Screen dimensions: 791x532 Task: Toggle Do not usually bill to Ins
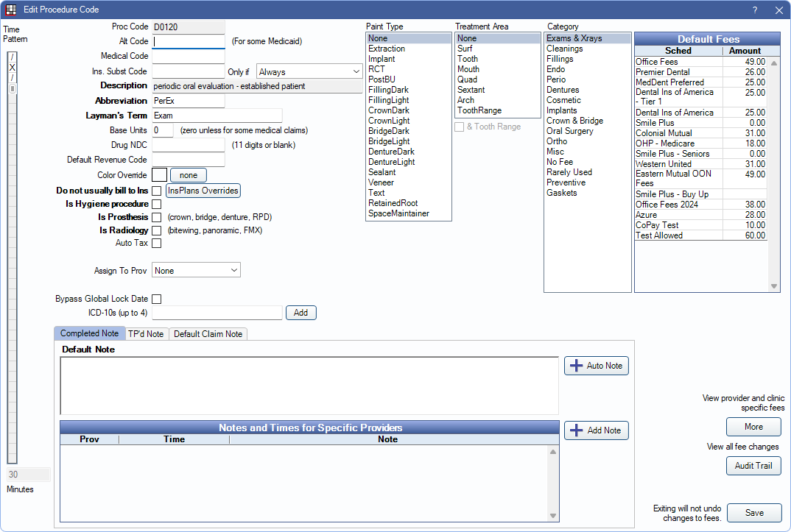(156, 191)
